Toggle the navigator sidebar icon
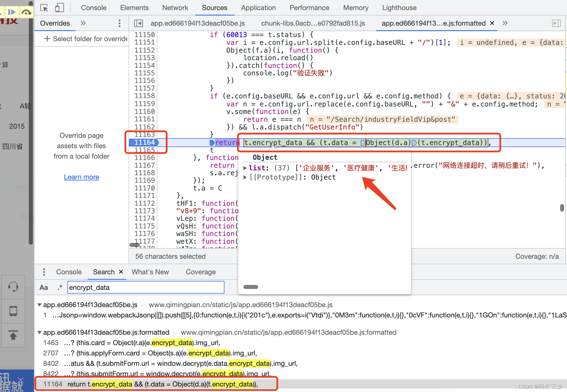The width and height of the screenshot is (567, 392). coord(139,23)
